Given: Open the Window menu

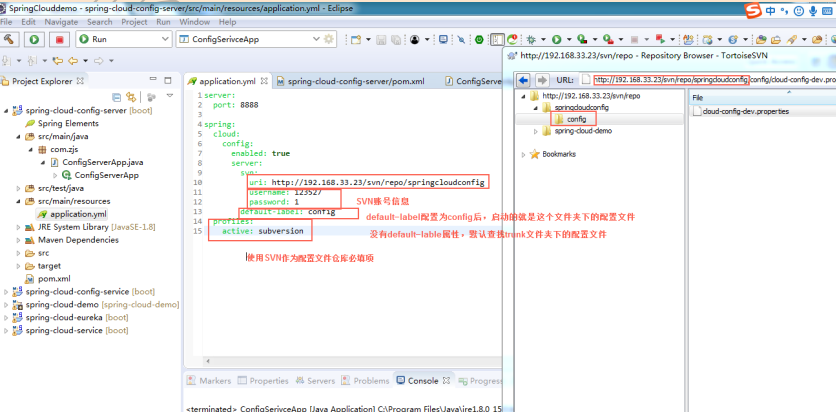Looking at the screenshot, I should point(195,22).
